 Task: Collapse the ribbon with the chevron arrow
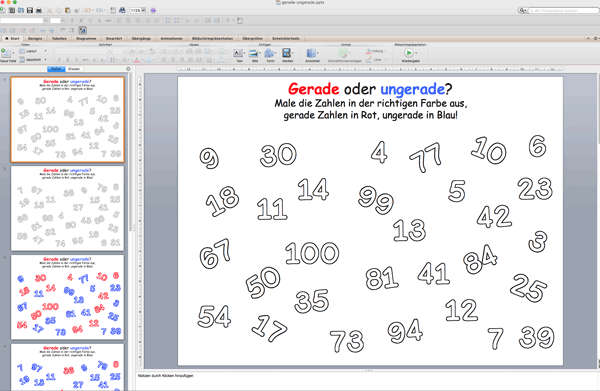[588, 38]
